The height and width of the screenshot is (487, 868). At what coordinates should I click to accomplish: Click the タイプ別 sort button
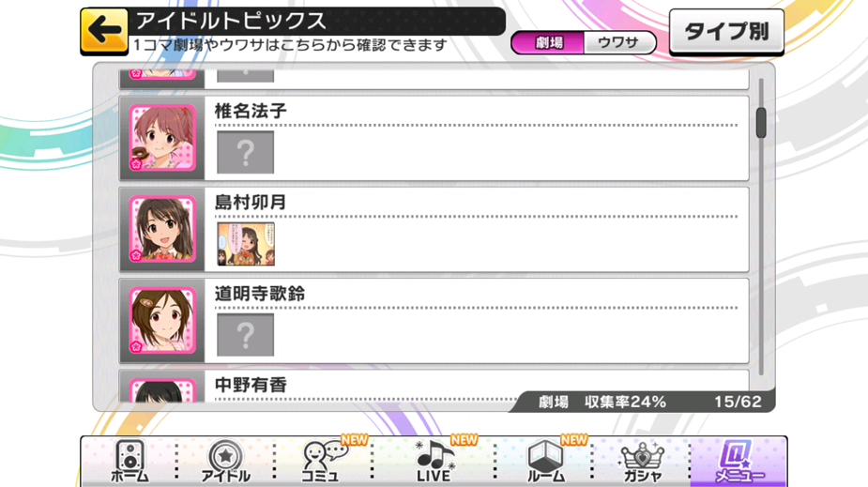pyautogui.click(x=726, y=32)
